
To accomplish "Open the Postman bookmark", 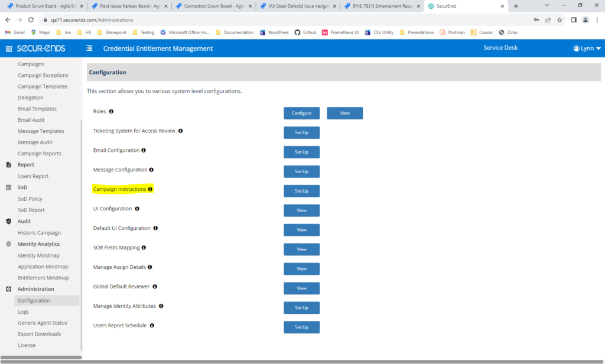I will click(x=452, y=32).
